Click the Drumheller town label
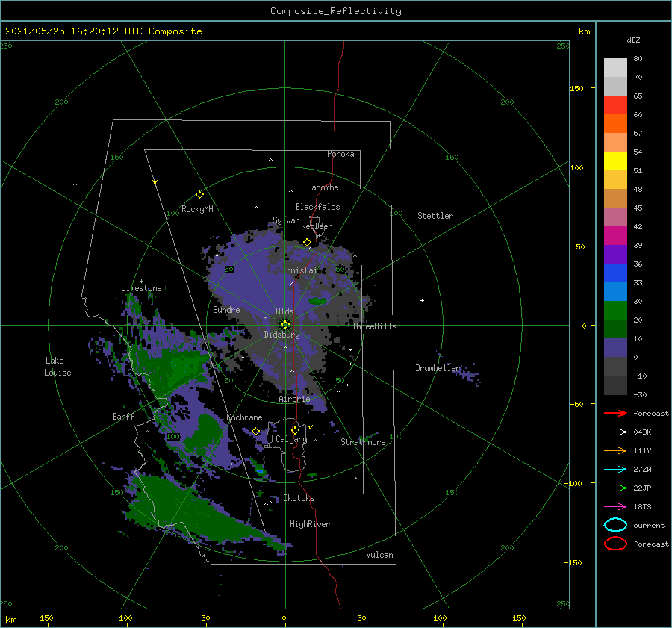Viewport: 672px width, 628px height. tap(438, 368)
